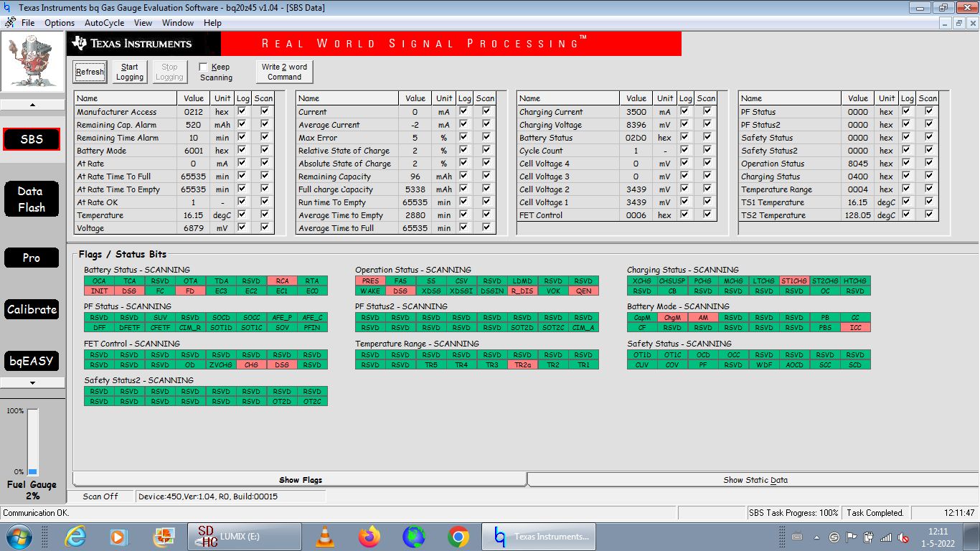
Task: Click the power tray icon beside the flag
Action: 869,537
